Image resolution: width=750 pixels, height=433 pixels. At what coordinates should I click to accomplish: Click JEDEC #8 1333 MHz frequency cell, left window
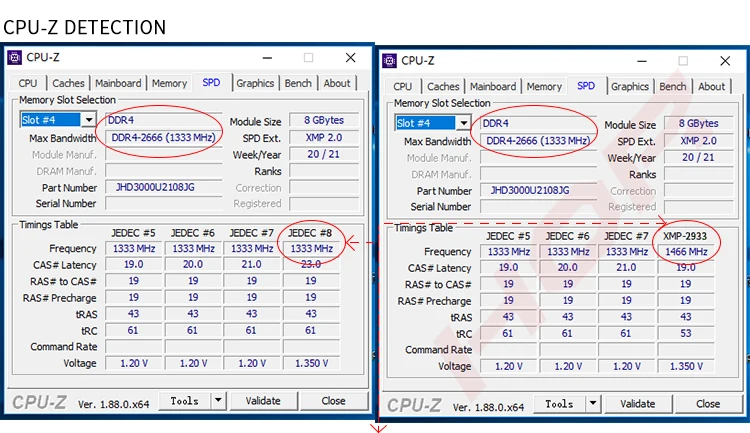[311, 249]
